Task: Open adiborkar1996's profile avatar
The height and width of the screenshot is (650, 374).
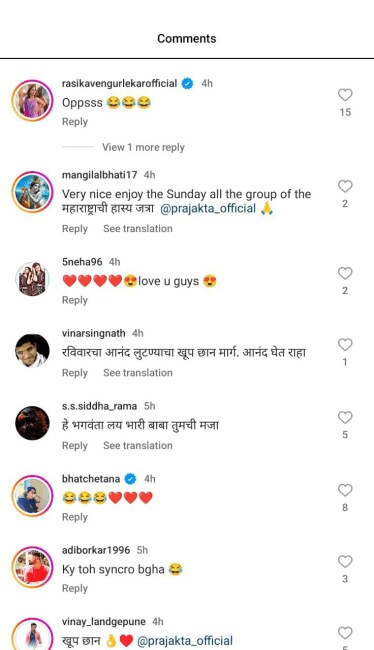Action: (32, 567)
